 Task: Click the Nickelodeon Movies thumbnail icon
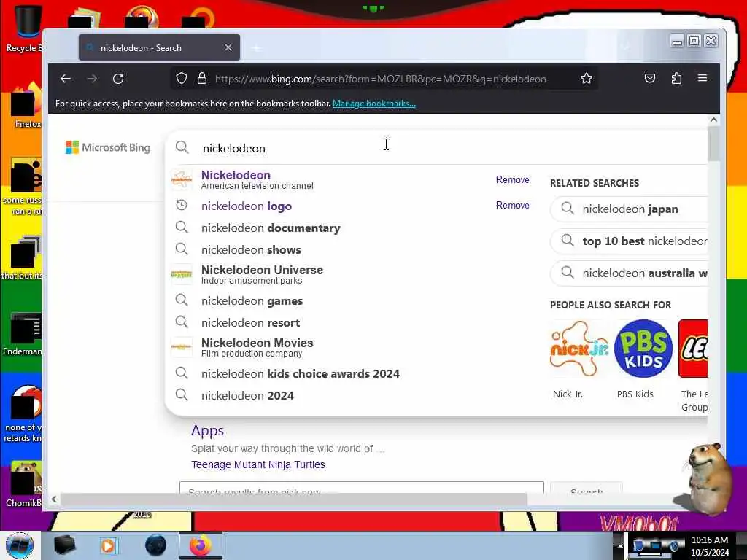pyautogui.click(x=182, y=347)
